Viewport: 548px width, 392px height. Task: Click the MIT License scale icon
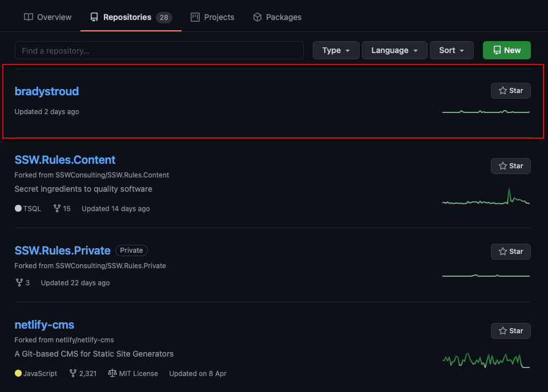pos(112,373)
